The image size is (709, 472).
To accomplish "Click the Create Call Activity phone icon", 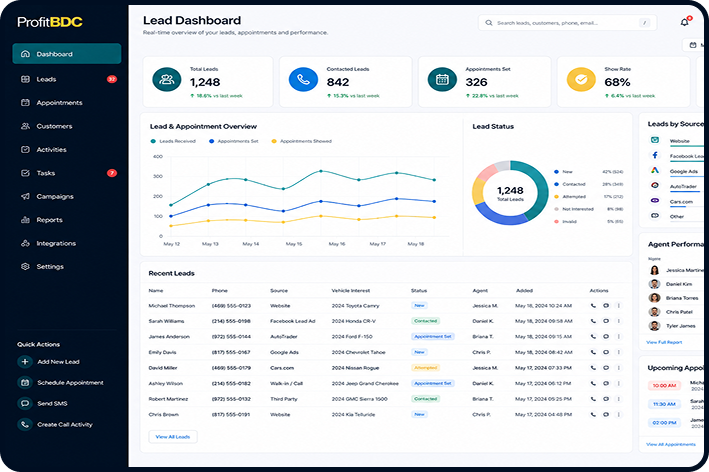I will (25, 424).
